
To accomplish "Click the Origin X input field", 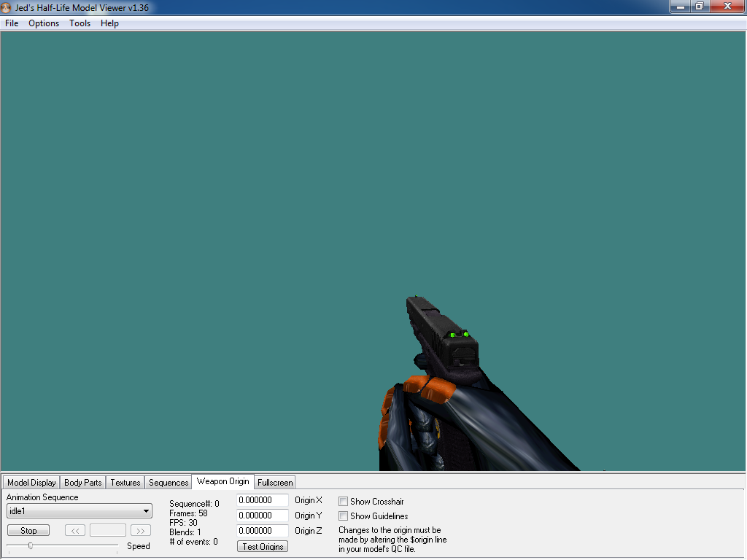I will (x=263, y=500).
